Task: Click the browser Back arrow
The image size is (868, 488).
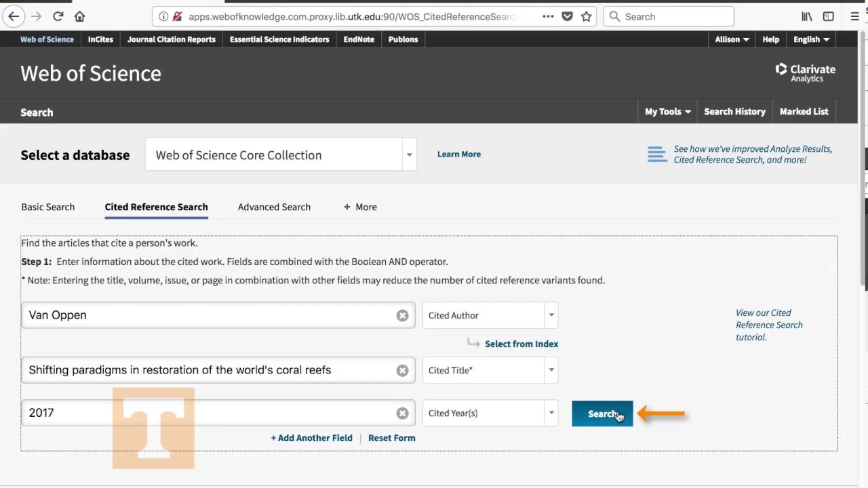Action: coord(14,16)
